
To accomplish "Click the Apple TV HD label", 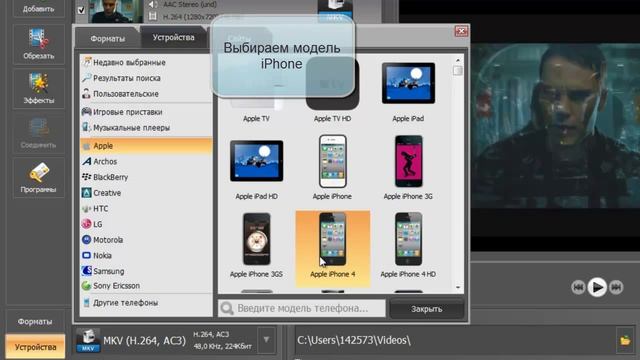I will point(332,119).
